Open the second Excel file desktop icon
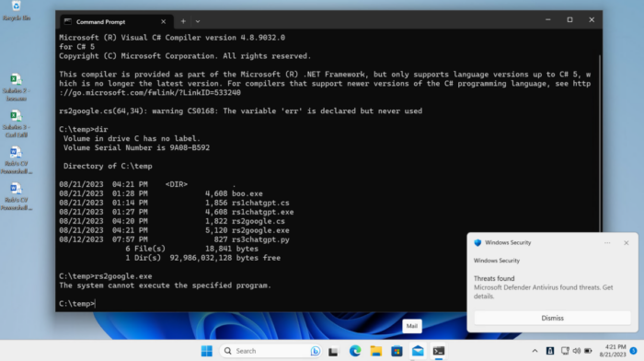Image resolution: width=644 pixels, height=361 pixels. tap(16, 123)
